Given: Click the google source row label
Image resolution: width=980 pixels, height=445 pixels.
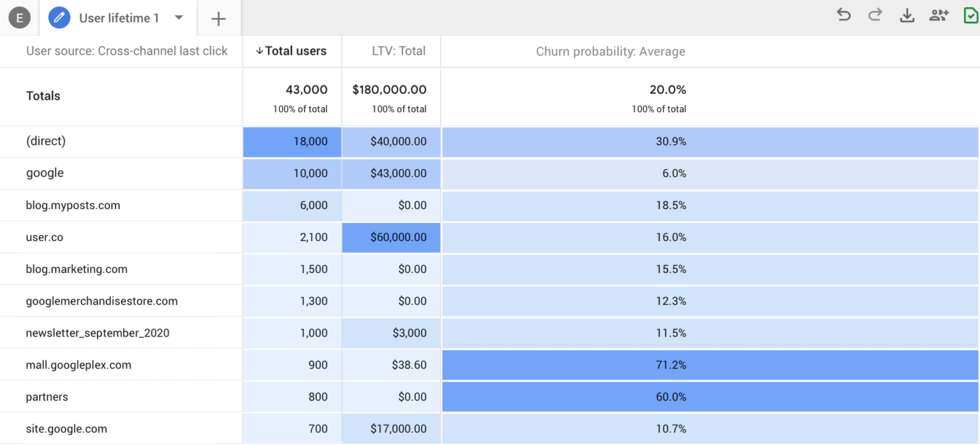Looking at the screenshot, I should [x=45, y=173].
